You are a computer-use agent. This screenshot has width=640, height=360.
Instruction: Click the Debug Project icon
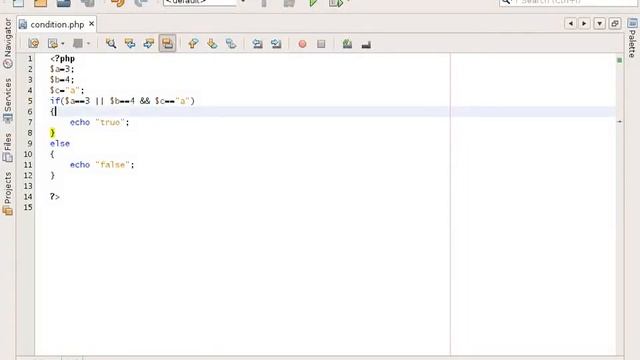336,3
